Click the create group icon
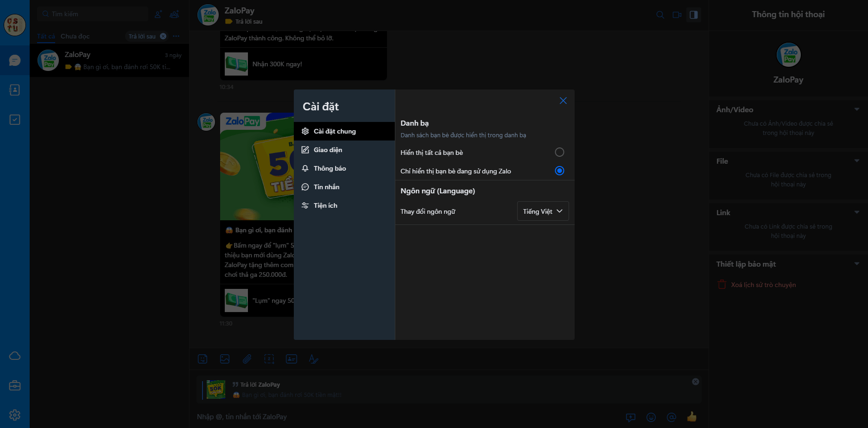 point(174,14)
